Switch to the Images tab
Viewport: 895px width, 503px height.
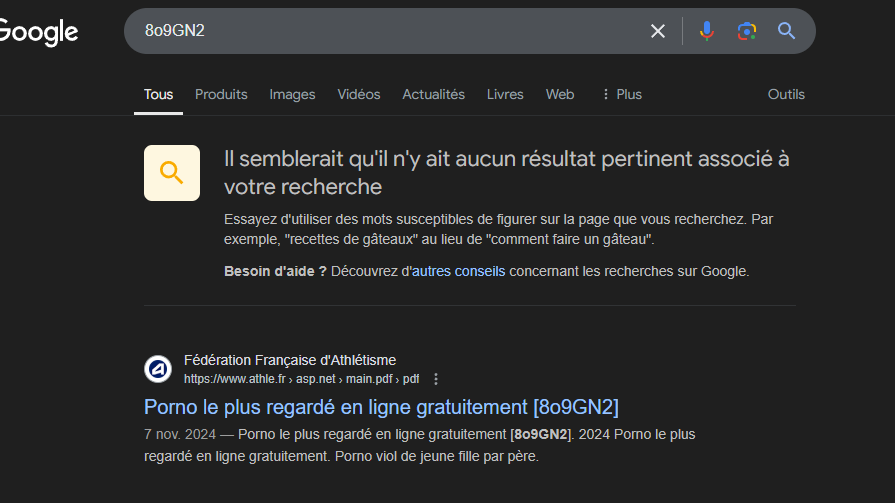click(x=292, y=94)
